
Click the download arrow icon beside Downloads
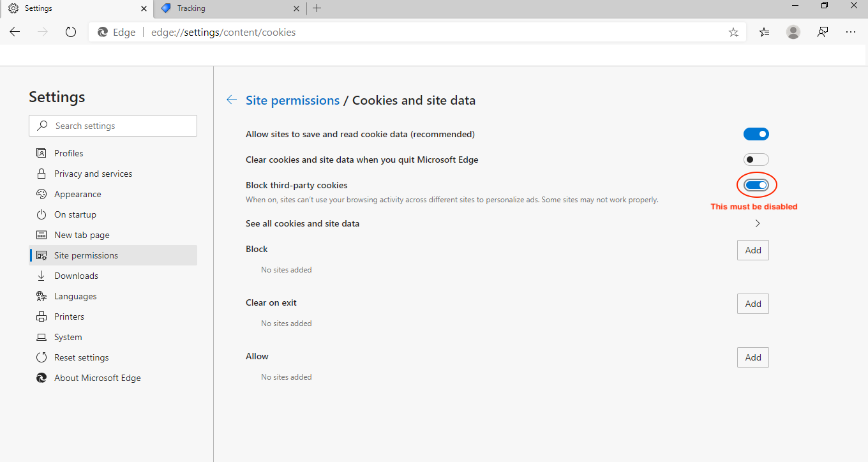coord(41,276)
